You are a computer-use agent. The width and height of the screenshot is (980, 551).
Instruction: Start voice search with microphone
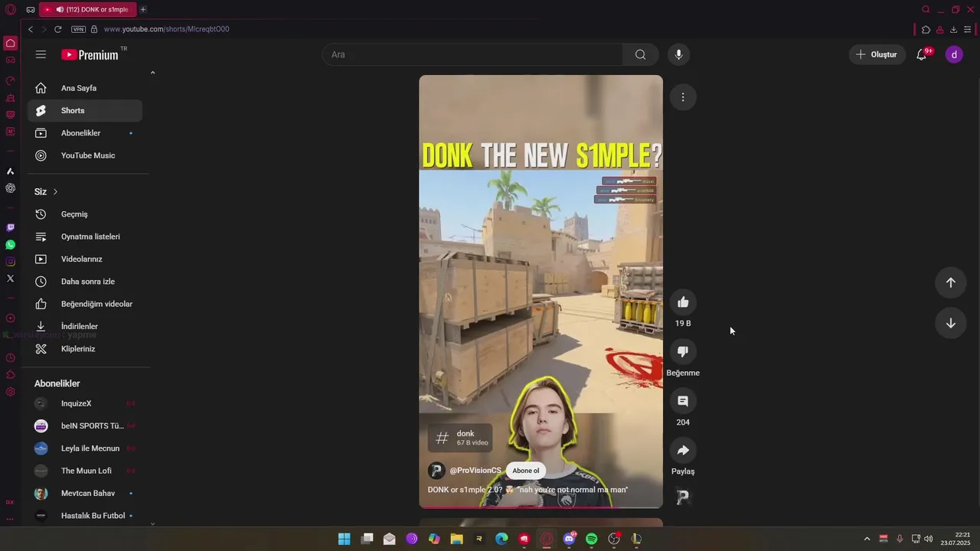click(678, 54)
